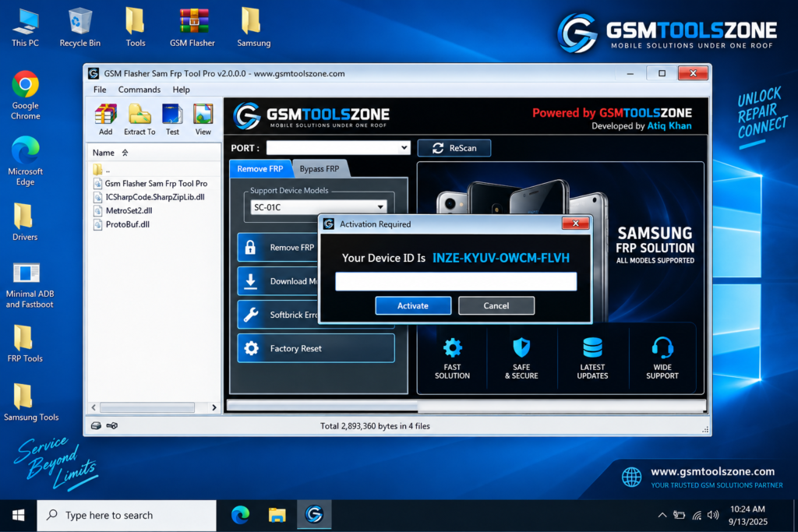This screenshot has height=532, width=798.
Task: Click the Device ID INZE-KYUV-OWCM-FLVH text
Action: pyautogui.click(x=501, y=258)
